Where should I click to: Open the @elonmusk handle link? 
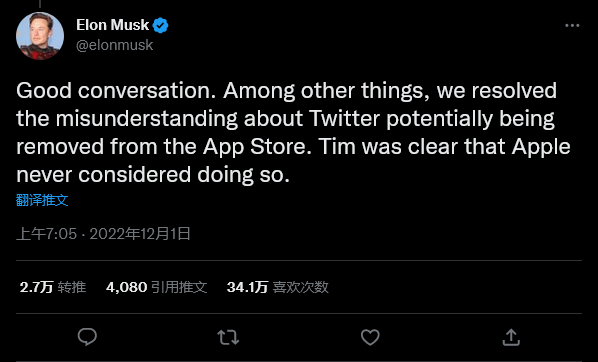(114, 45)
